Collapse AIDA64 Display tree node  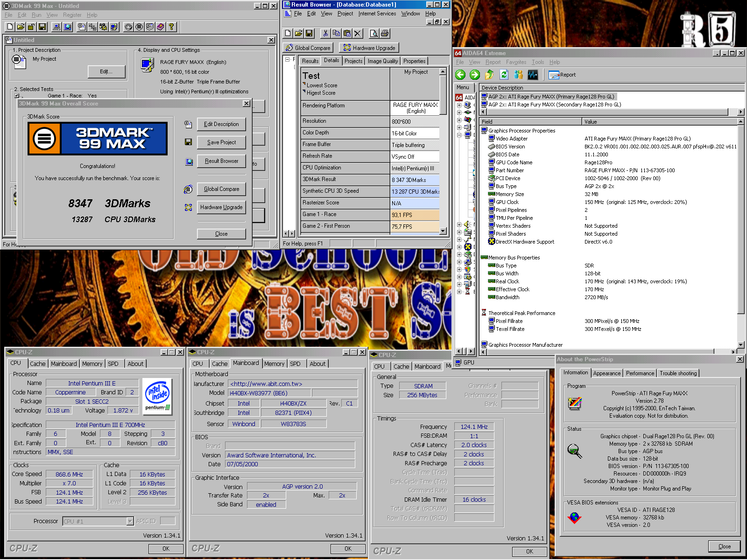tap(459, 135)
